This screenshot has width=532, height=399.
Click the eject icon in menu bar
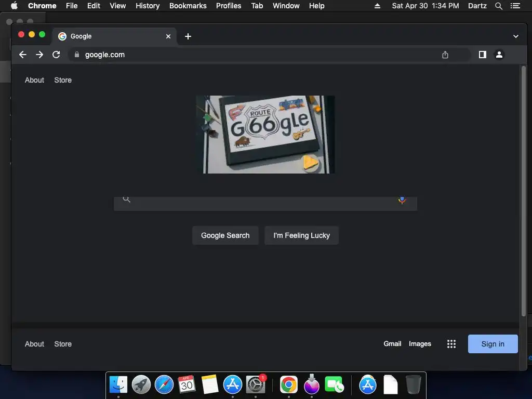click(x=377, y=6)
